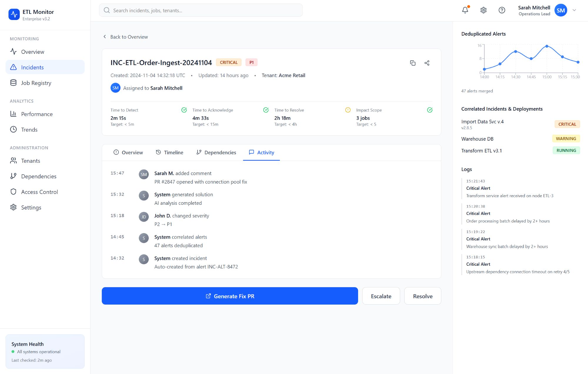The image size is (588, 374).
Task: Click System avatar on 14:45 entry
Action: coord(143,238)
